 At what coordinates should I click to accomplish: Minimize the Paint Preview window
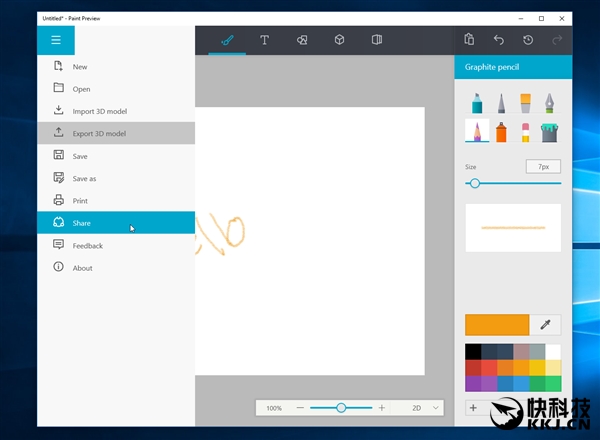pyautogui.click(x=521, y=18)
